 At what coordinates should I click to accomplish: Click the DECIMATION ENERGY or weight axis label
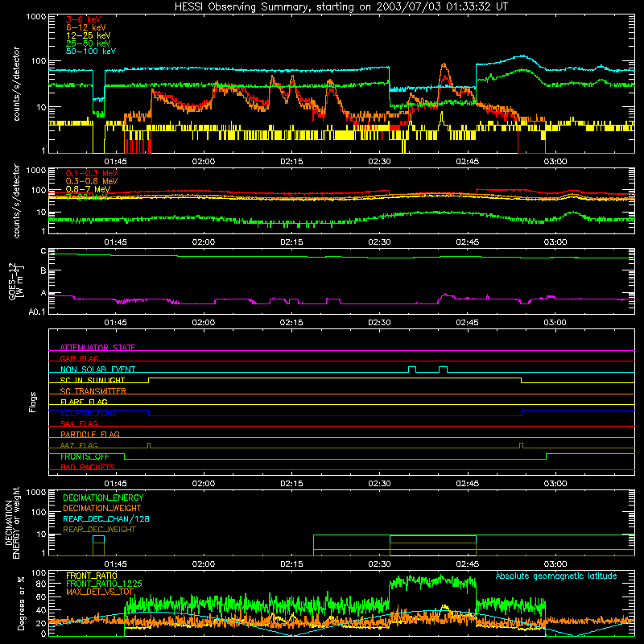12,522
